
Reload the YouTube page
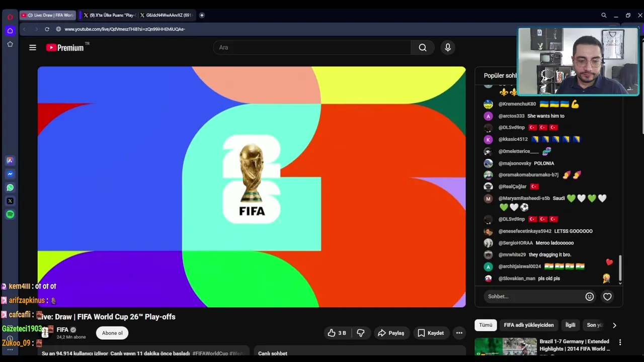click(x=47, y=29)
